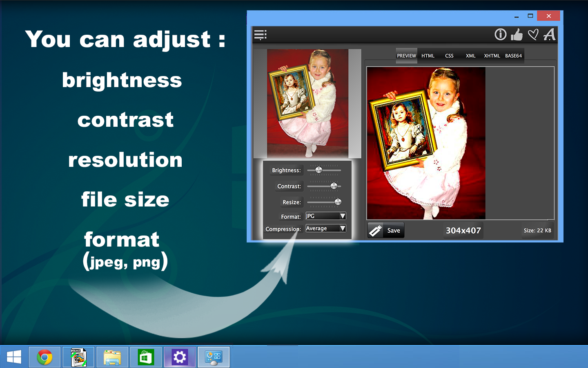This screenshot has height=368, width=588.
Task: Click the Resize slider handle
Action: 338,202
